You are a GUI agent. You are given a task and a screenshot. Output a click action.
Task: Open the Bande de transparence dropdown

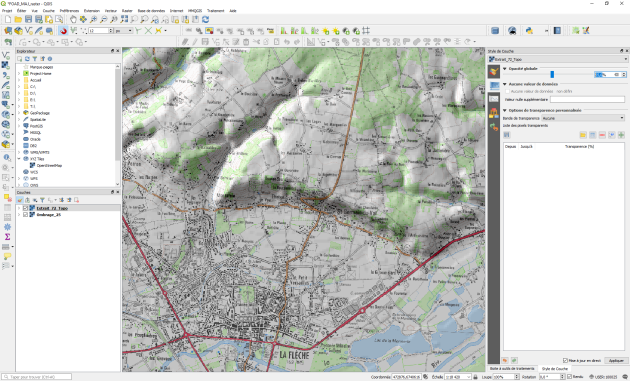click(583, 118)
